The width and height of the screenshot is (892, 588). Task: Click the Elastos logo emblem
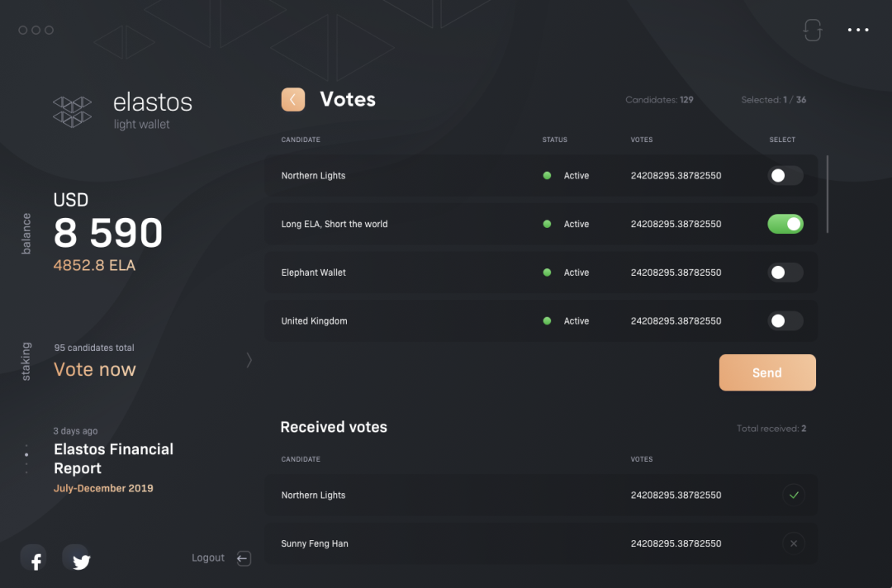point(72,111)
